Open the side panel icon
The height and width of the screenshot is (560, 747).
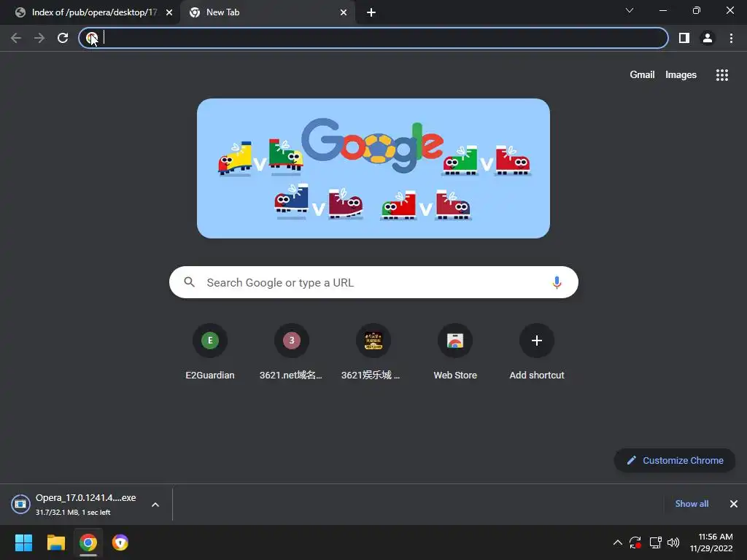[x=684, y=38]
